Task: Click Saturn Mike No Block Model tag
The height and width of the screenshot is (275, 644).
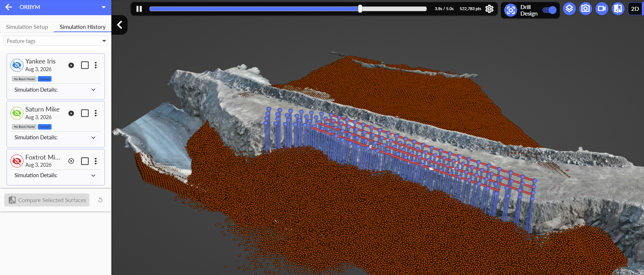Action: [x=25, y=127]
